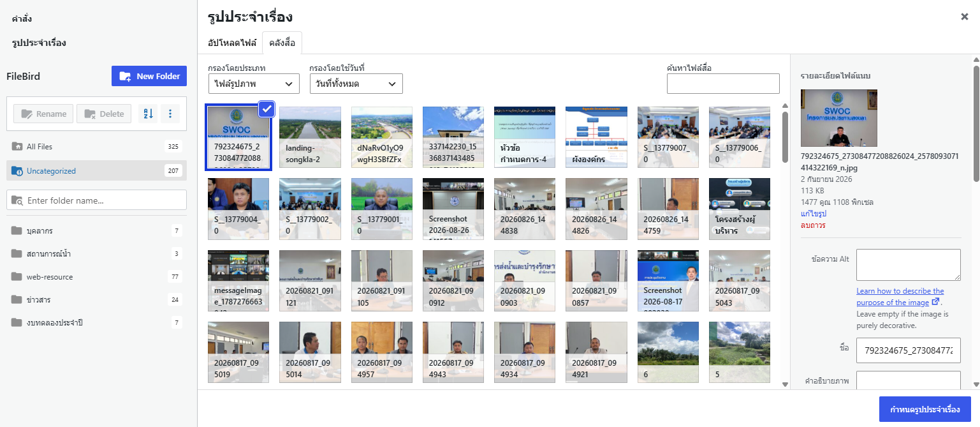This screenshot has width=980, height=427.
Task: Select the S__13779004_0 thumbnail
Action: [x=238, y=209]
